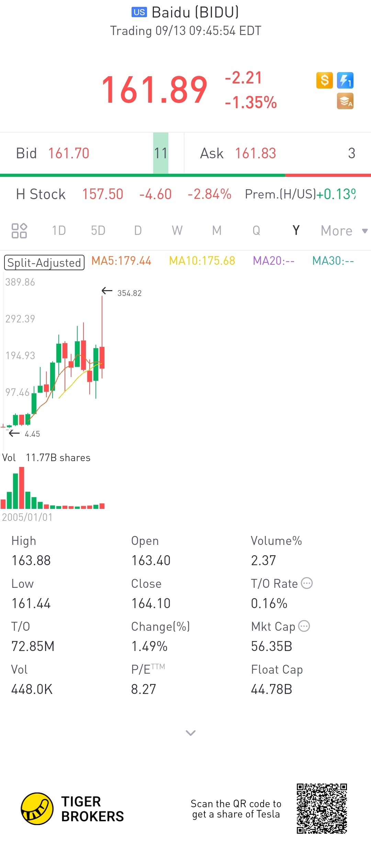Tap the T/O Rate value 0.16%

[269, 604]
